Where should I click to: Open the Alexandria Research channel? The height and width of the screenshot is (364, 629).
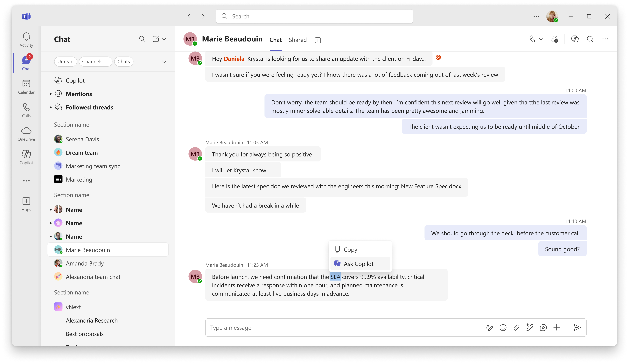click(108, 321)
